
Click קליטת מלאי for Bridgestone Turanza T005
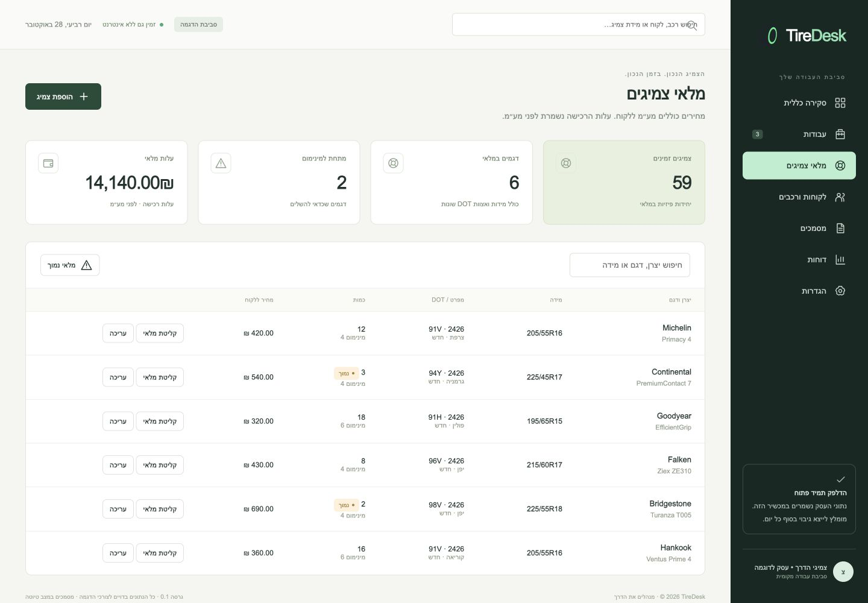[160, 509]
